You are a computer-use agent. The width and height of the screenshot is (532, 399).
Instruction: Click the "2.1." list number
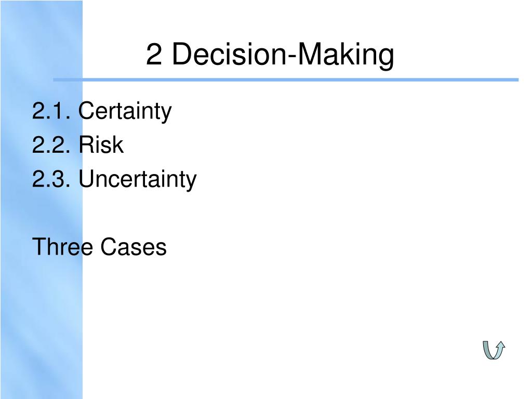[x=52, y=111]
